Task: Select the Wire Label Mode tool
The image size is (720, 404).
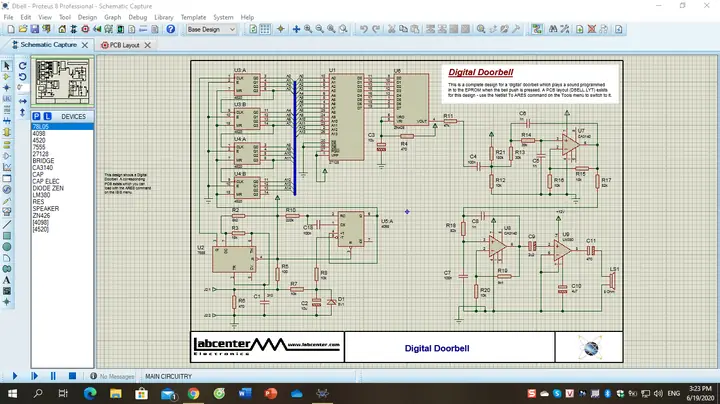Action: pyautogui.click(x=7, y=99)
